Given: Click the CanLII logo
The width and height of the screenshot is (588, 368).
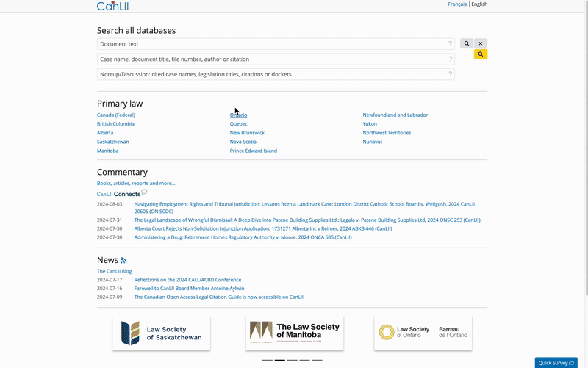Looking at the screenshot, I should pos(112,6).
